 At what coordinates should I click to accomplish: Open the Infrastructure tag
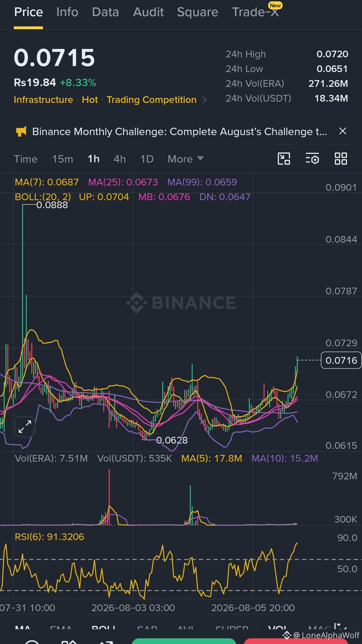pyautogui.click(x=44, y=100)
